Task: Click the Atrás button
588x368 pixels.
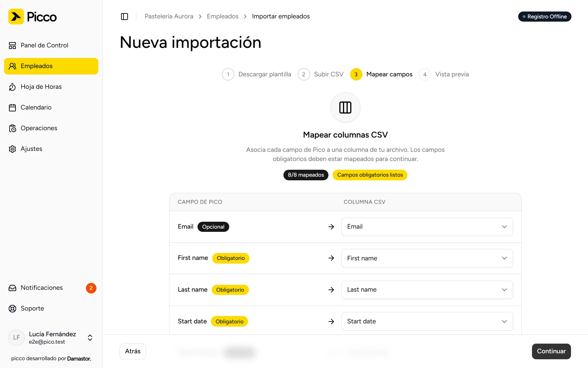Action: click(x=133, y=351)
